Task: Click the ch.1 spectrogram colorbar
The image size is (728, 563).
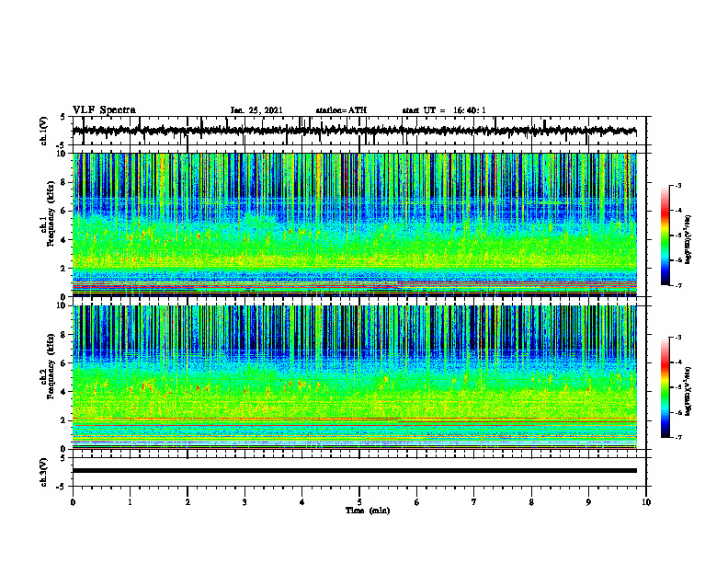Action: pyautogui.click(x=665, y=235)
